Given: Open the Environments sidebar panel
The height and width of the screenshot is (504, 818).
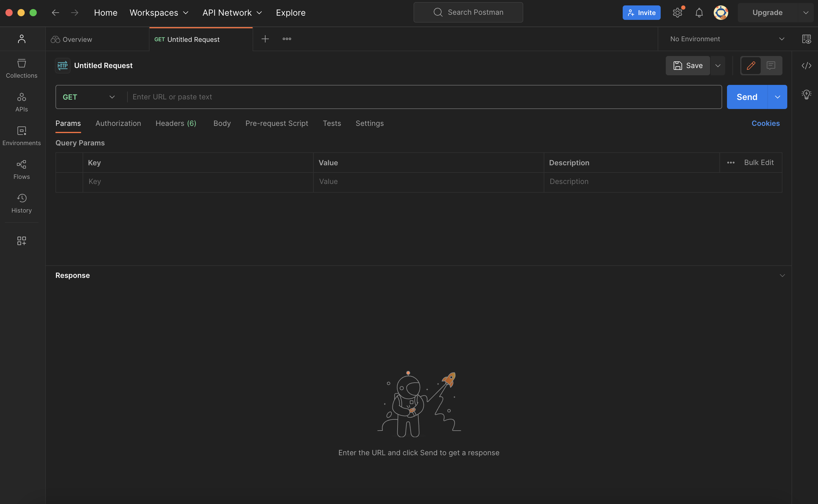Looking at the screenshot, I should 22,136.
